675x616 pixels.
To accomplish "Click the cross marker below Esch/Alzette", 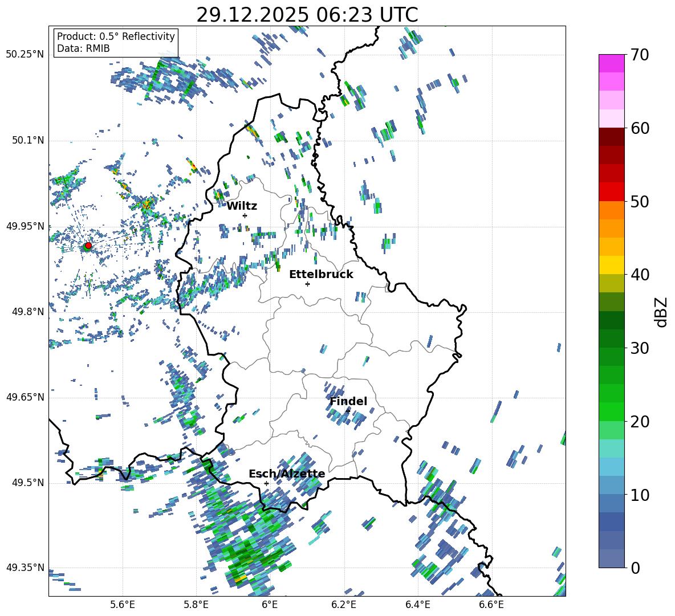I will [x=266, y=483].
